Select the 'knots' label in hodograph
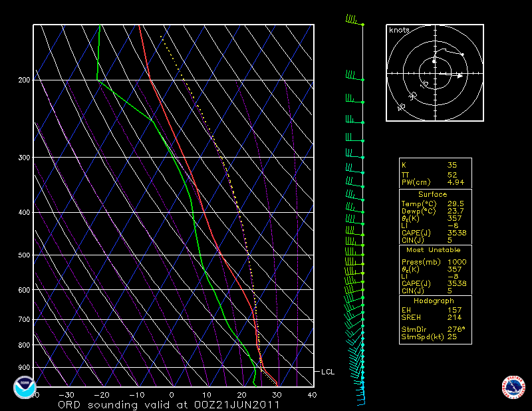Viewport: 532px width, 411px height. (x=399, y=30)
